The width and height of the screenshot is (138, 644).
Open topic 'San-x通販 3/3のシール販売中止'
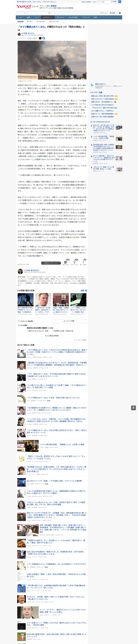(102, 111)
